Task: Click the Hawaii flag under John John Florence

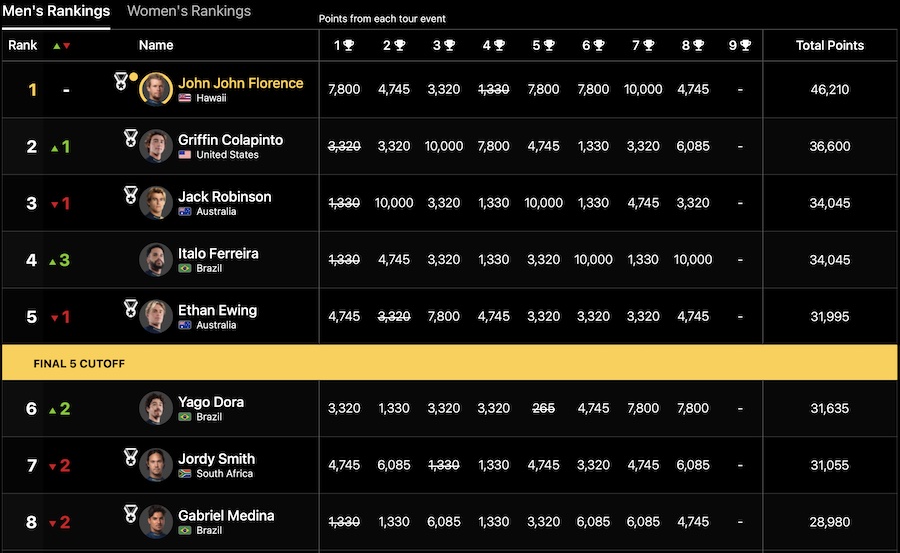Action: (x=185, y=98)
